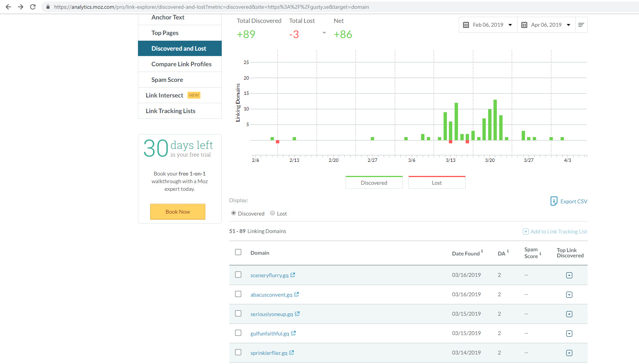Expand top link details for gulfunfaithful.gq
639x364 pixels.
click(569, 334)
